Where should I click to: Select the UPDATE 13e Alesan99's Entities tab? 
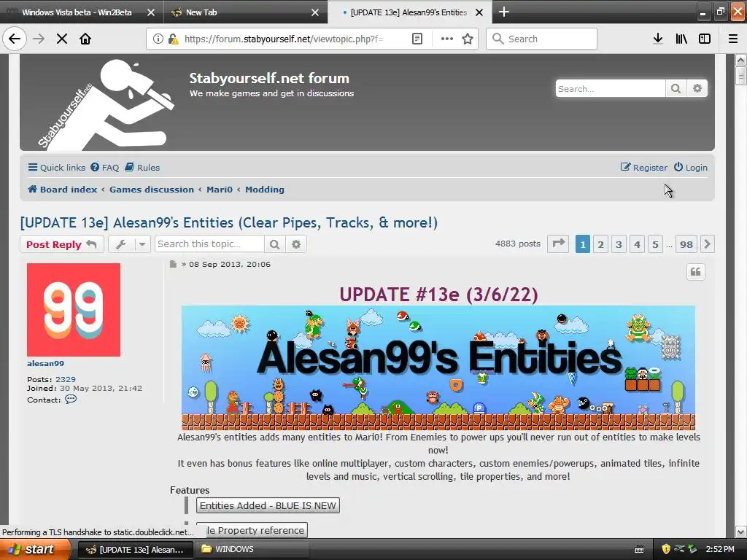409,12
